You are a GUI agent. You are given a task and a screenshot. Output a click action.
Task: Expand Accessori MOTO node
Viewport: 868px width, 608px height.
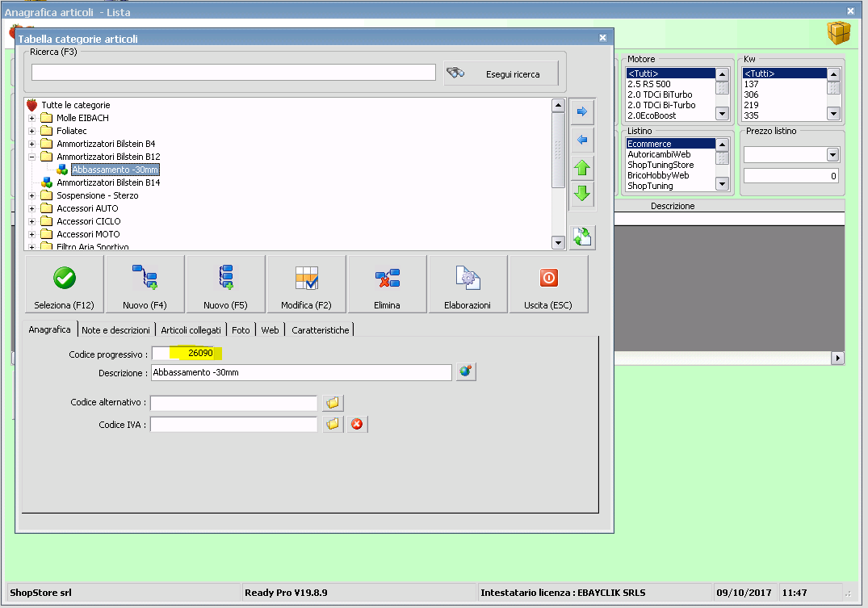(x=32, y=234)
